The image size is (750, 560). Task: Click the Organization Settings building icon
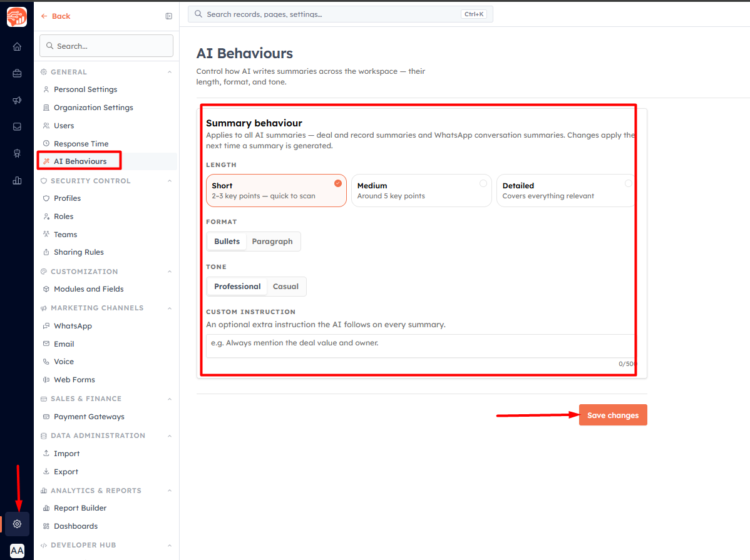[x=46, y=108]
